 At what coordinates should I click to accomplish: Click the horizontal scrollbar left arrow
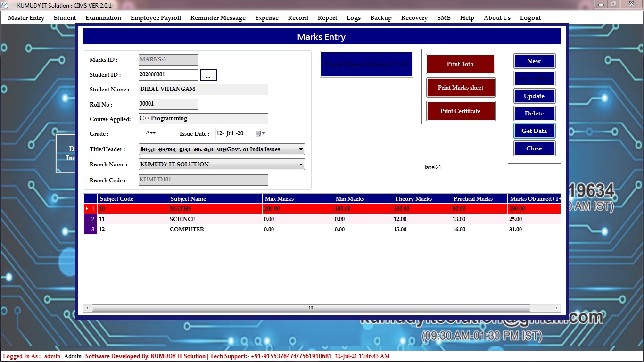point(87,308)
